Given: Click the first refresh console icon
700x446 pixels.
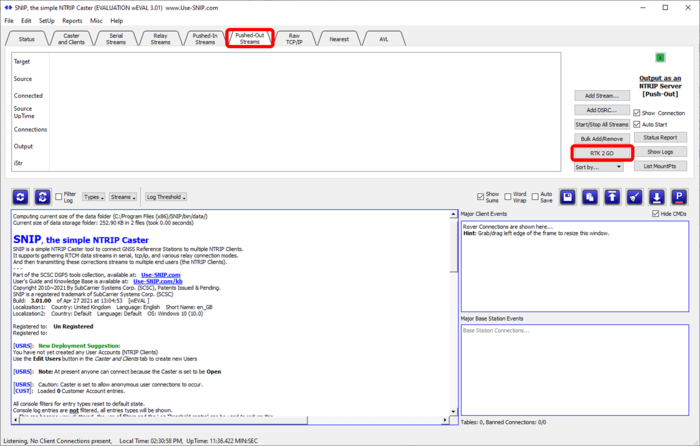Looking at the screenshot, I should (x=21, y=197).
